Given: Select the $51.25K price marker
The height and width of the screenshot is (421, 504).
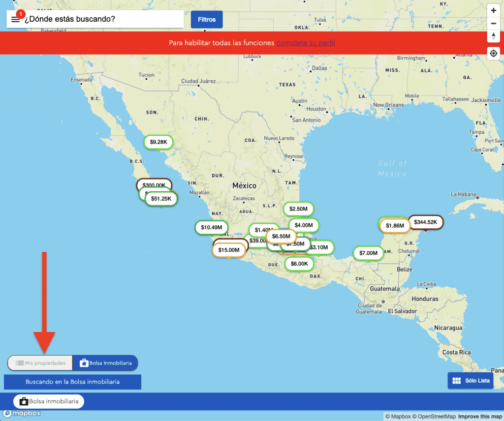Looking at the screenshot, I should pyautogui.click(x=161, y=199).
